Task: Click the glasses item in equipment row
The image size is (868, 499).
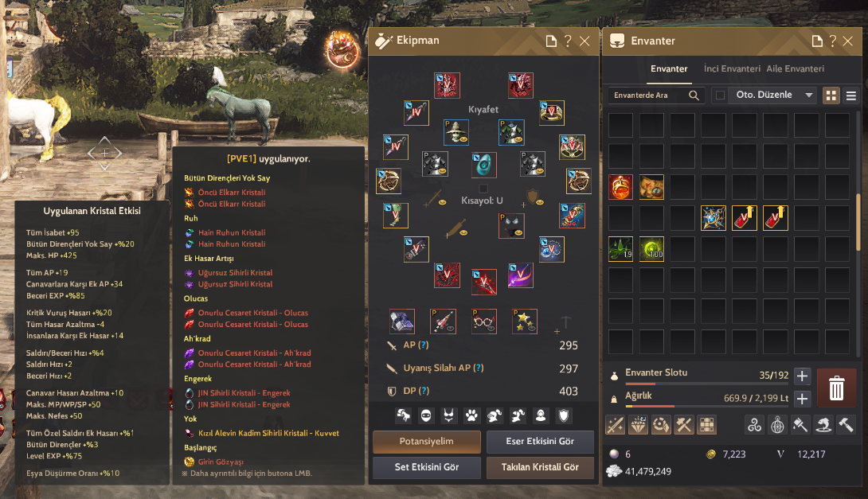Action: tap(483, 322)
